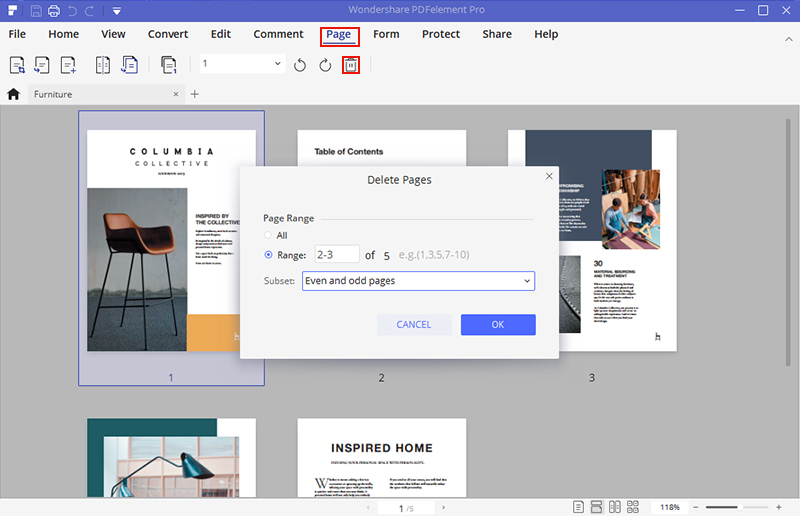
Task: Click the Delete Pages trash icon
Action: click(x=350, y=65)
